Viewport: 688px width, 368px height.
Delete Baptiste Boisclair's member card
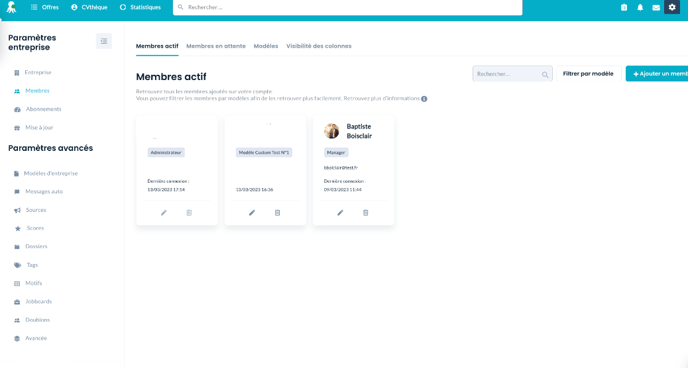pyautogui.click(x=366, y=213)
